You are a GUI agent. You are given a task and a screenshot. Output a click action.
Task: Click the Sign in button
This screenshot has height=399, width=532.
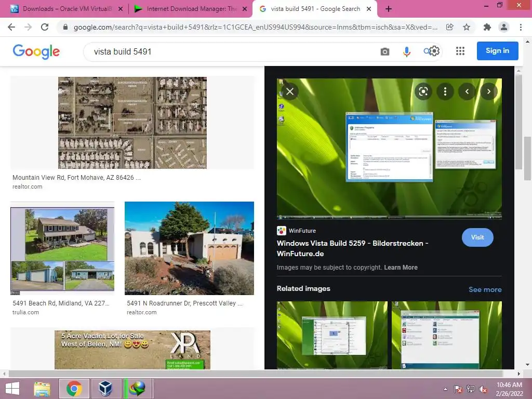[497, 51]
